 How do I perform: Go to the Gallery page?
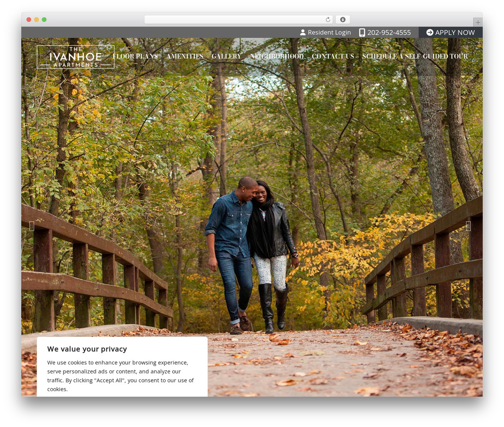tap(226, 56)
